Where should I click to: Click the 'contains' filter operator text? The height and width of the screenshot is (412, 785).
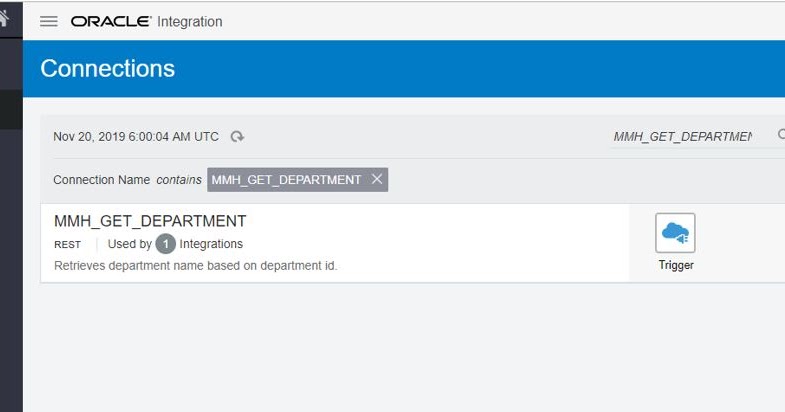click(x=179, y=180)
